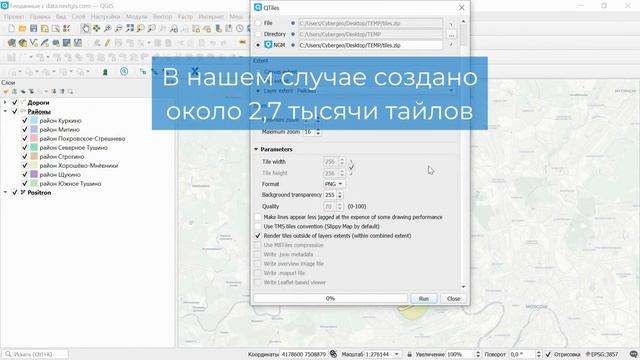Viewport: 640px width, 360px height.
Task: Enable 'Make lines appear less jagged' checkbox
Action: click(x=258, y=217)
